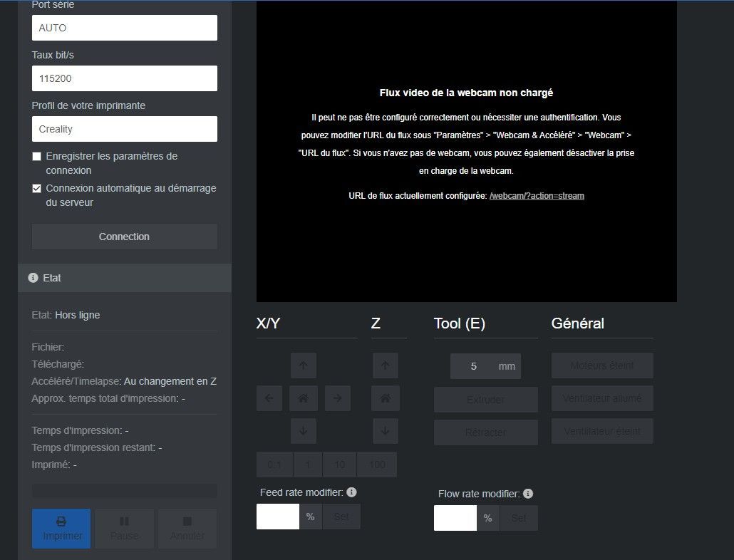Click the Connection button
The width and height of the screenshot is (734, 560).
(x=125, y=237)
